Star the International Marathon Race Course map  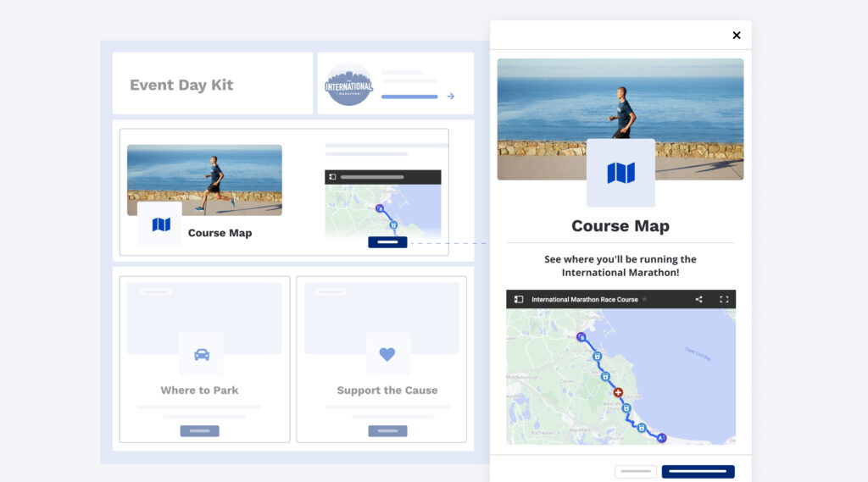[x=644, y=299]
